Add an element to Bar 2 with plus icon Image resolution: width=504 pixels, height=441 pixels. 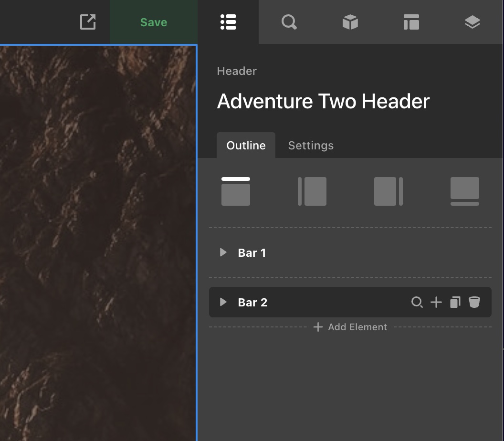point(436,302)
